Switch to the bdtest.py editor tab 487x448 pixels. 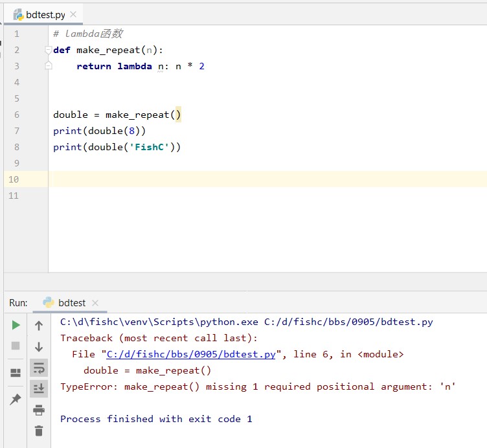pyautogui.click(x=43, y=15)
